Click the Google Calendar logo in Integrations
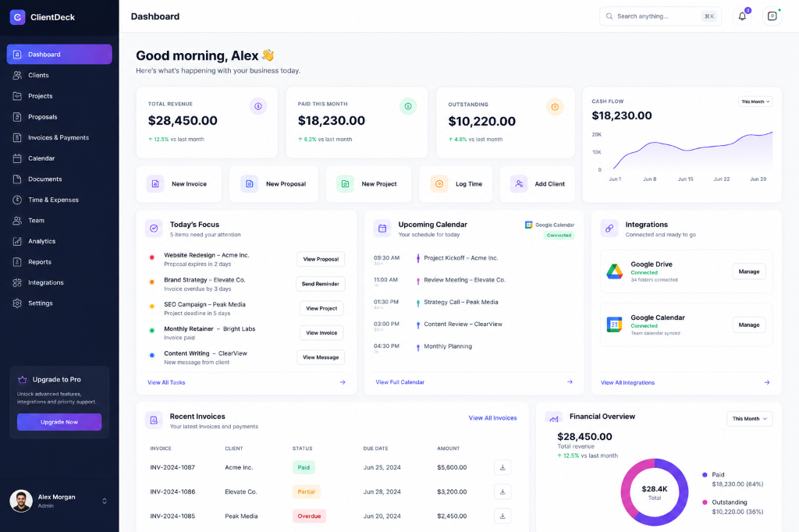 coord(615,325)
